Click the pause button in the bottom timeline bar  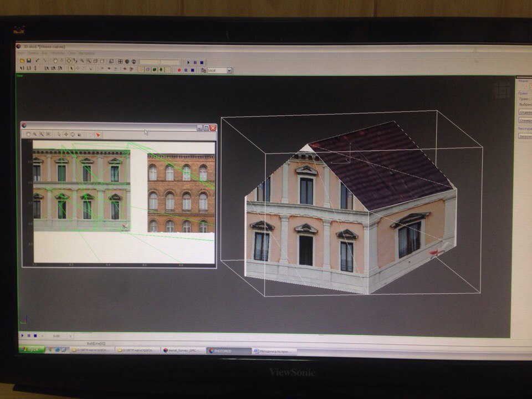29,336
